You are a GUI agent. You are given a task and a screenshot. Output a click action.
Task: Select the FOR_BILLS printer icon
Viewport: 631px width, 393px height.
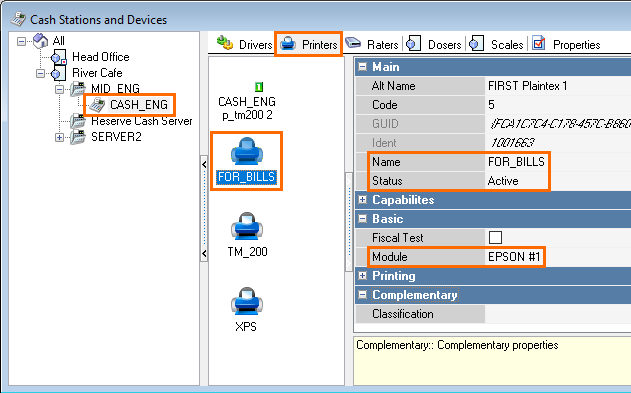coord(247,151)
